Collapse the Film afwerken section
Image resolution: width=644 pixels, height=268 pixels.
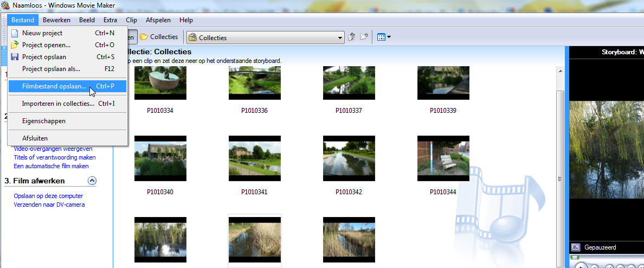(x=92, y=181)
